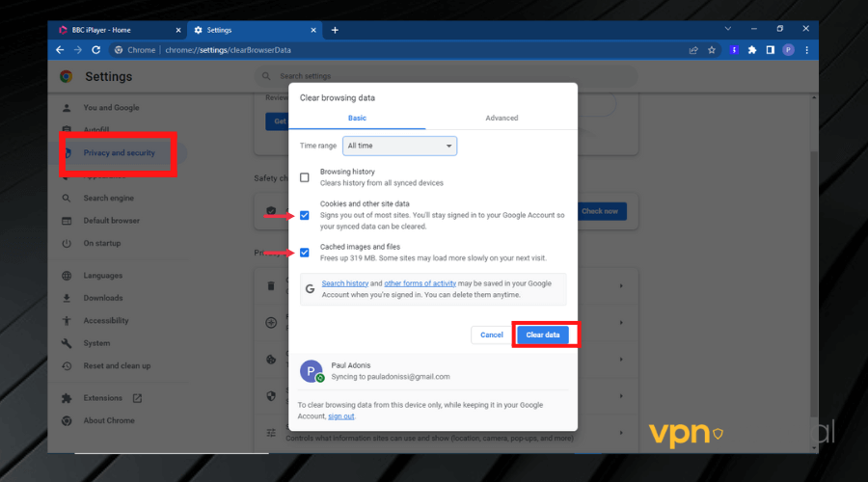
Task: Click the Search settings field
Action: (386, 76)
